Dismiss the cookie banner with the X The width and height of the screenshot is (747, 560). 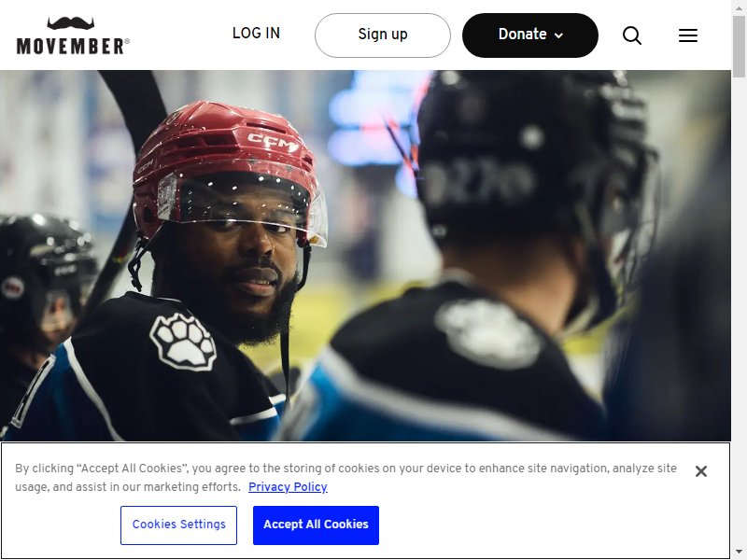tap(701, 471)
